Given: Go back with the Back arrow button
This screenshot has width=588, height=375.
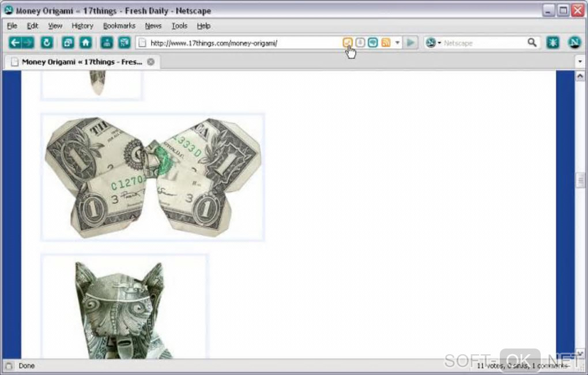Looking at the screenshot, I should 14,43.
